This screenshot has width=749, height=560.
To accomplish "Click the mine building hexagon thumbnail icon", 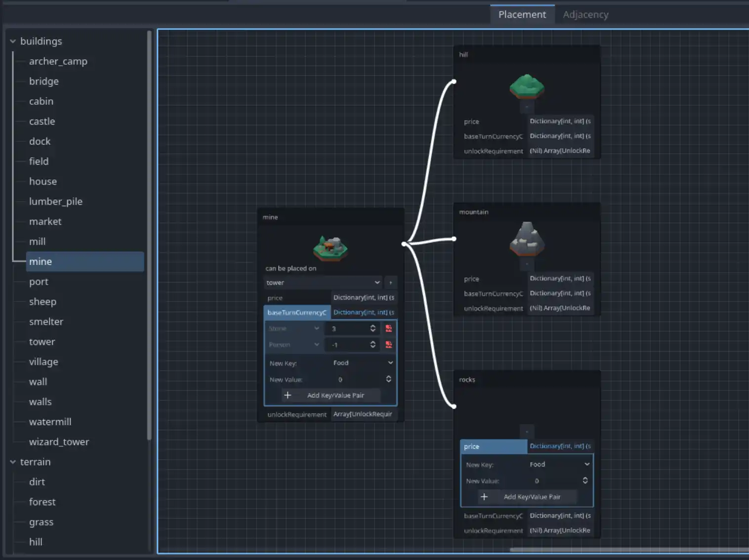I will pos(330,247).
